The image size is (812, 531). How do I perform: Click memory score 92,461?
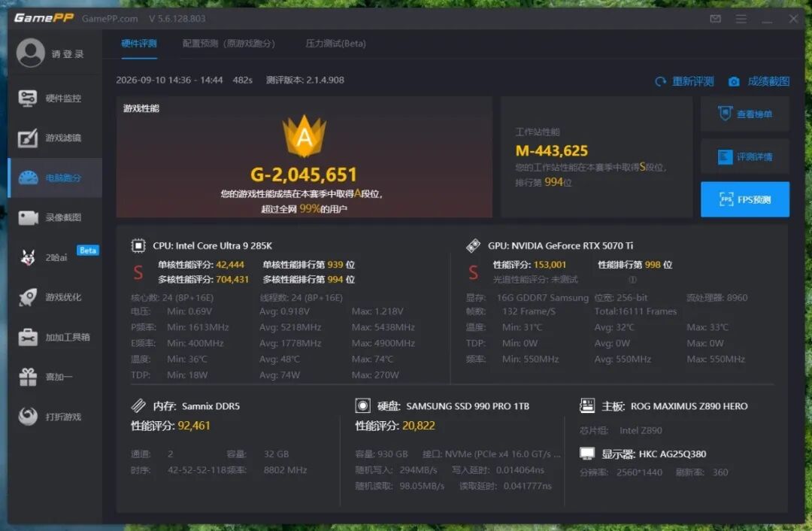(x=194, y=426)
